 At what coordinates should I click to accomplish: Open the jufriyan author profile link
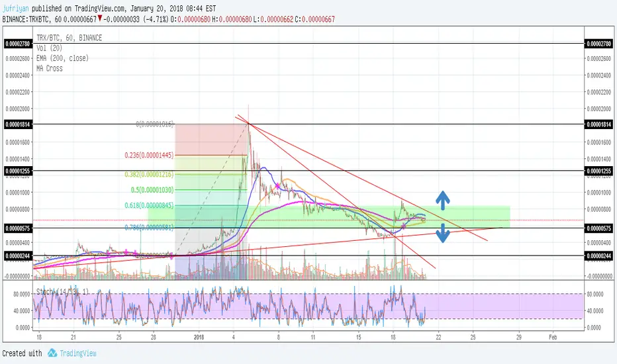coord(15,8)
